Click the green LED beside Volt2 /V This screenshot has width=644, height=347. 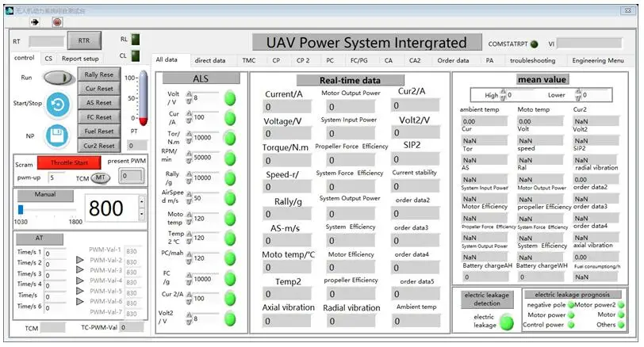point(230,318)
